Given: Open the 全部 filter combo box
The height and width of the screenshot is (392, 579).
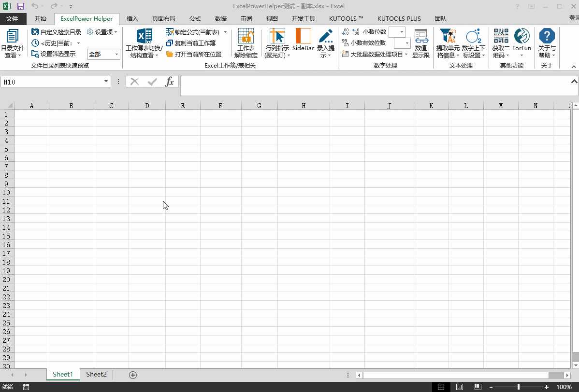Looking at the screenshot, I should tap(104, 54).
